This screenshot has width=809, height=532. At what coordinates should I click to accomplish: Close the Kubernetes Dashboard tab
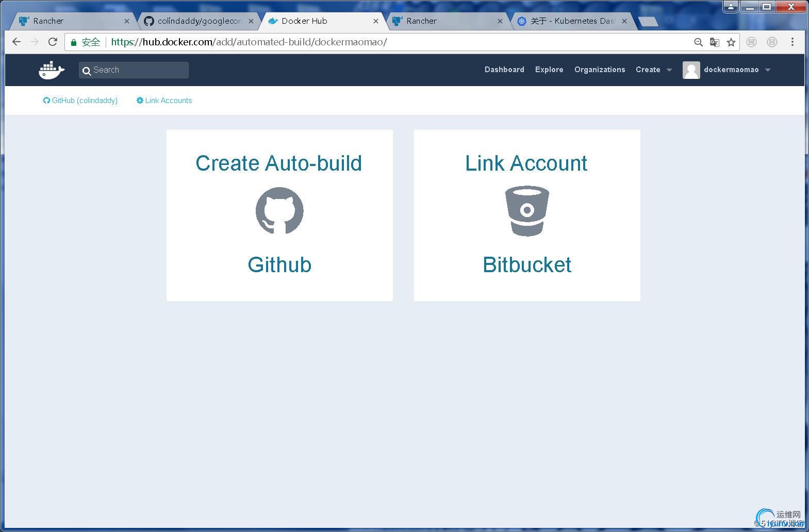pyautogui.click(x=624, y=21)
